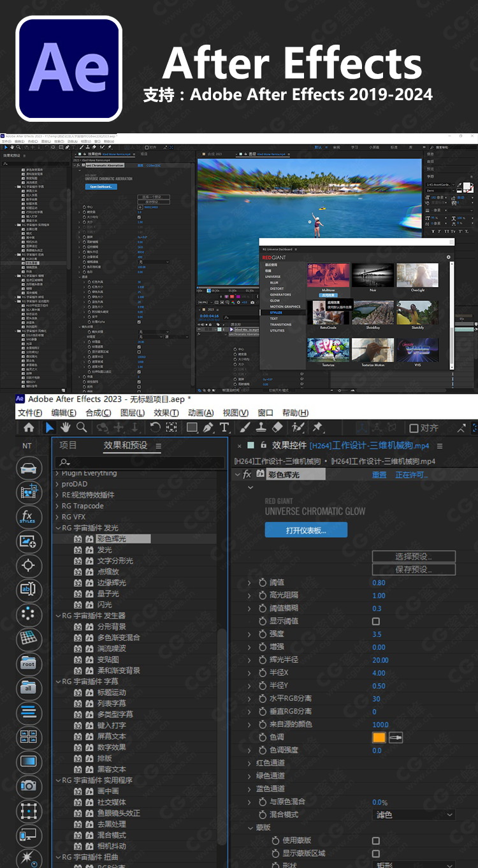Click the crosshair target icon in the sidebar
This screenshot has width=478, height=868.
click(27, 566)
